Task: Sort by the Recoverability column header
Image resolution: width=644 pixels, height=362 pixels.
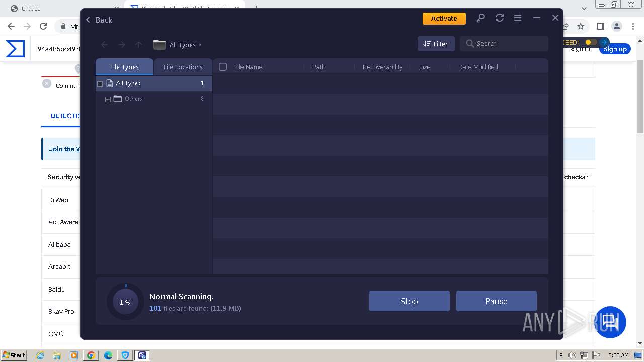Action: [382, 67]
